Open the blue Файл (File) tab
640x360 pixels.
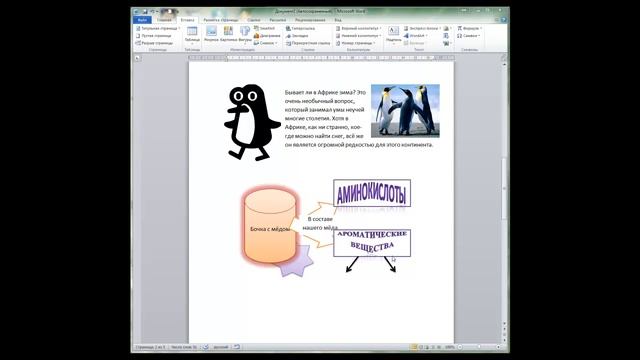coord(142,20)
